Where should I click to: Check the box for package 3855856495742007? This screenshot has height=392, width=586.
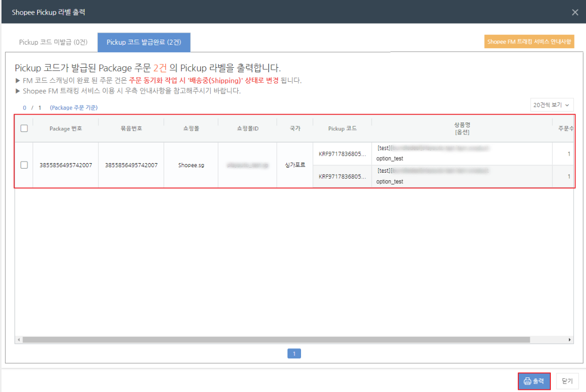(x=24, y=165)
